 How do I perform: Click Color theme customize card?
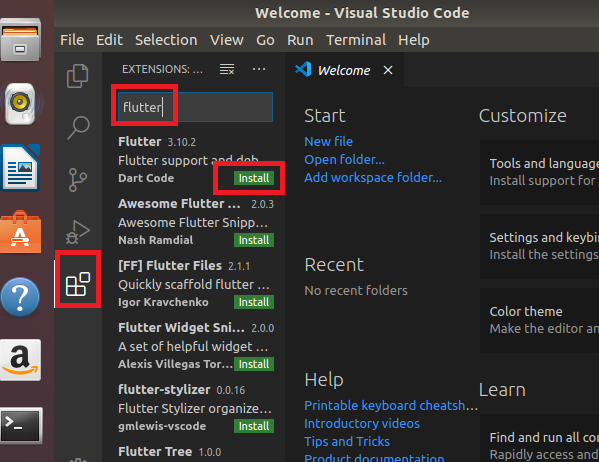(539, 321)
